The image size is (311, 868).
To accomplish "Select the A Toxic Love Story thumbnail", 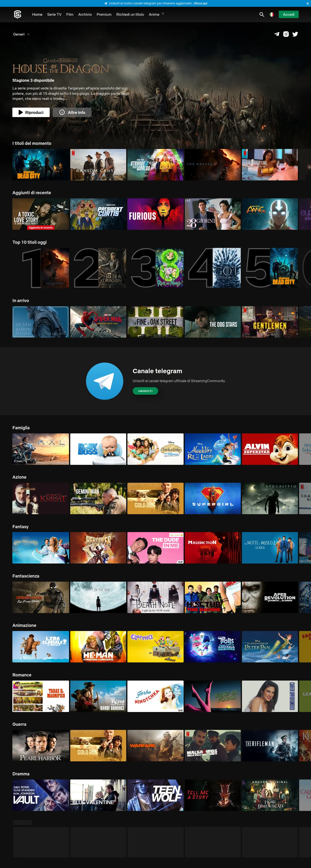I will 40,214.
